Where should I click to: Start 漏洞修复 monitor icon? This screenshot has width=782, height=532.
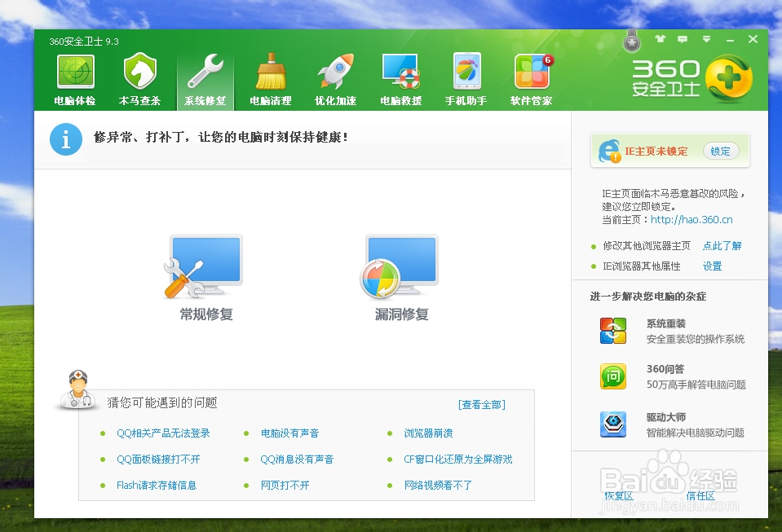pyautogui.click(x=400, y=267)
